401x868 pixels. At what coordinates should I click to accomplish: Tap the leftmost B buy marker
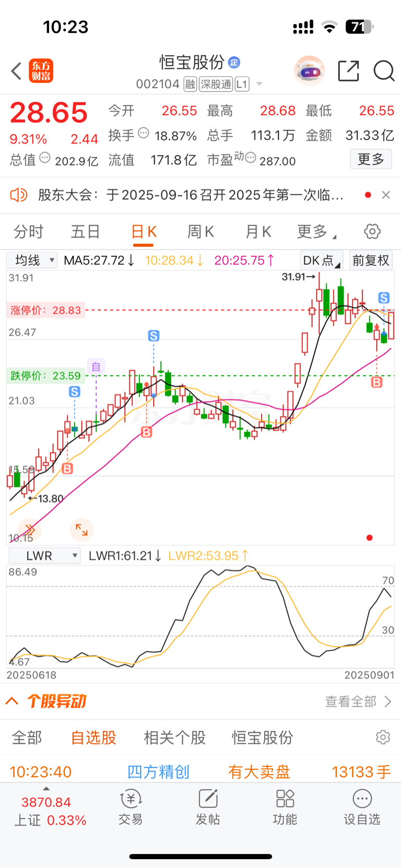pos(67,469)
